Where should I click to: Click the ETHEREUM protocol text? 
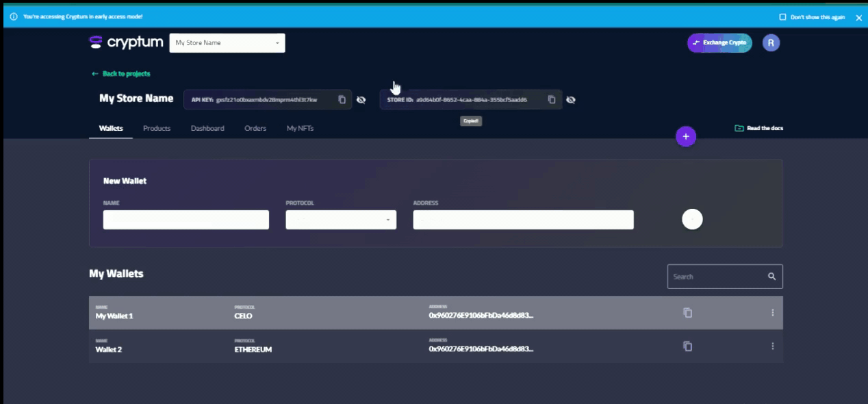click(x=253, y=349)
